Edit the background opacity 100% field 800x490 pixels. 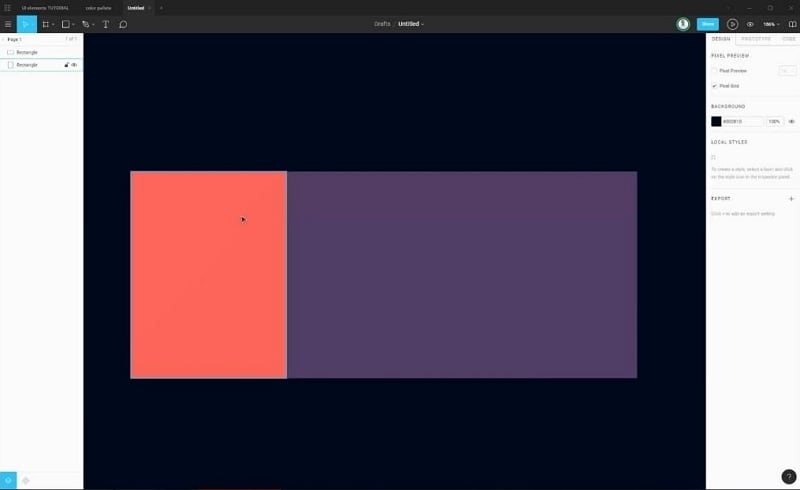pos(774,121)
